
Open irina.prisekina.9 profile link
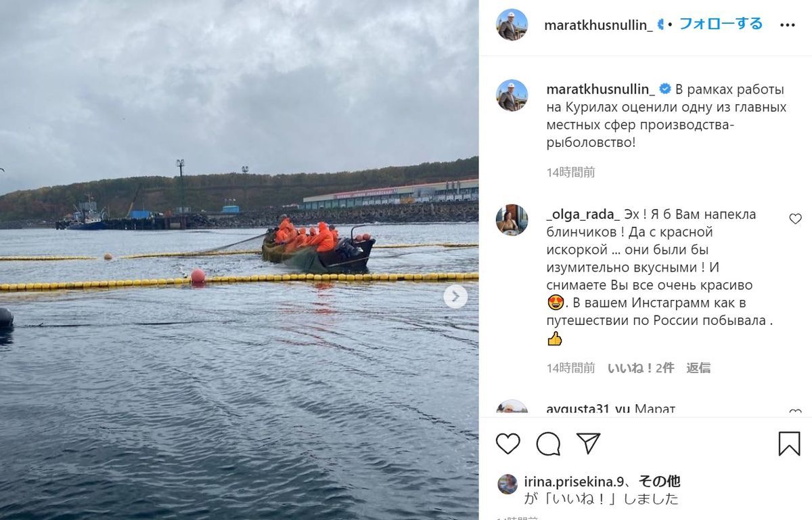click(573, 482)
